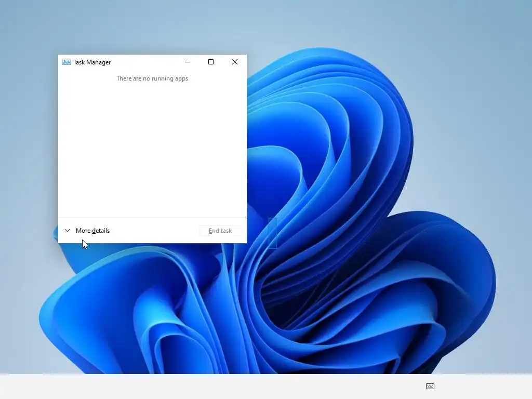Open the touch keyboard icon in taskbar
This screenshot has height=399, width=532.
[x=430, y=386]
